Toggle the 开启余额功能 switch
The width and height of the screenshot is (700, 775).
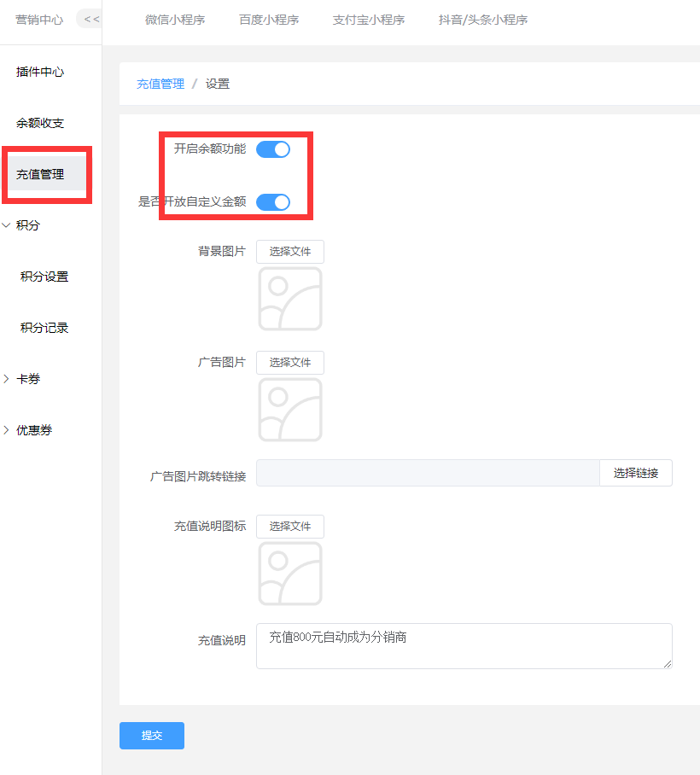point(273,149)
